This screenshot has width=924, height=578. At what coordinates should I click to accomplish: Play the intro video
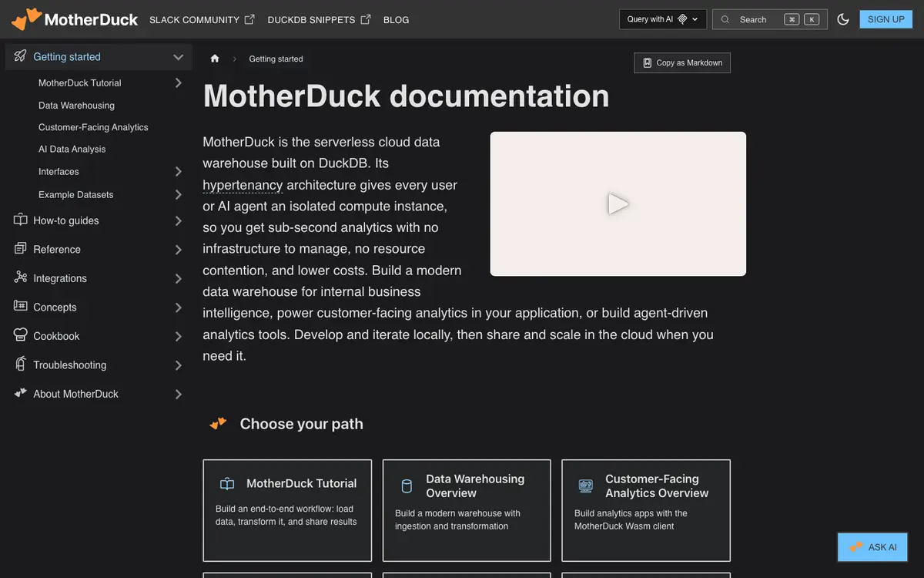[618, 203]
